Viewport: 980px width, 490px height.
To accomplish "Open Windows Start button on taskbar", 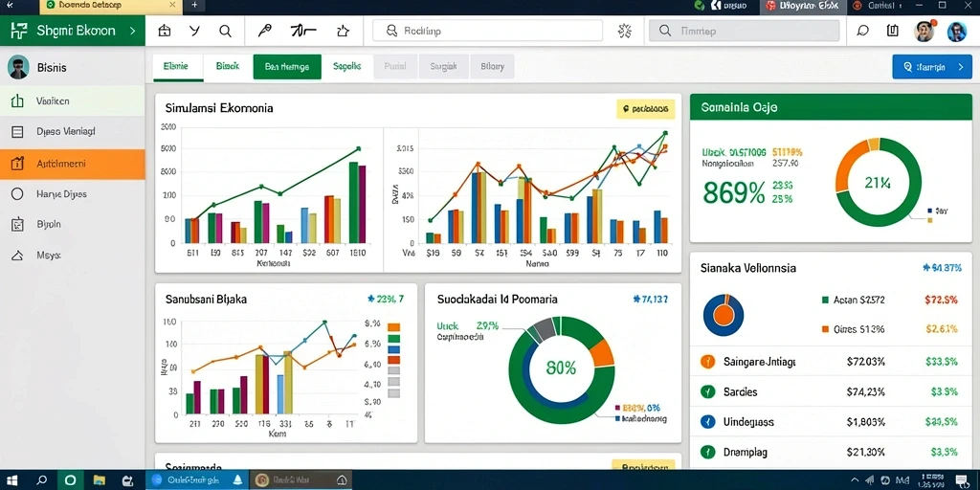I will [11, 480].
